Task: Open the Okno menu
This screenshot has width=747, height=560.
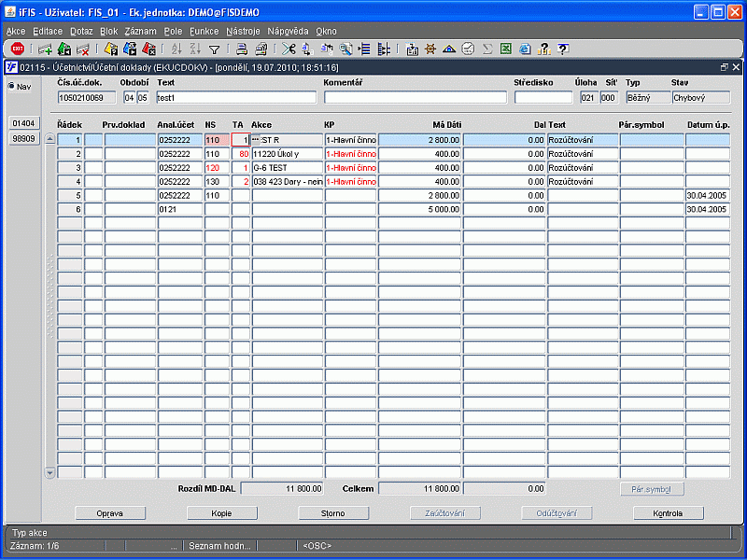Action: tap(326, 32)
